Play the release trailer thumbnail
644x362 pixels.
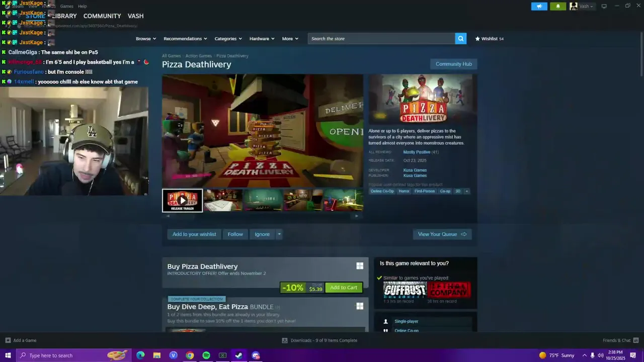tap(182, 201)
